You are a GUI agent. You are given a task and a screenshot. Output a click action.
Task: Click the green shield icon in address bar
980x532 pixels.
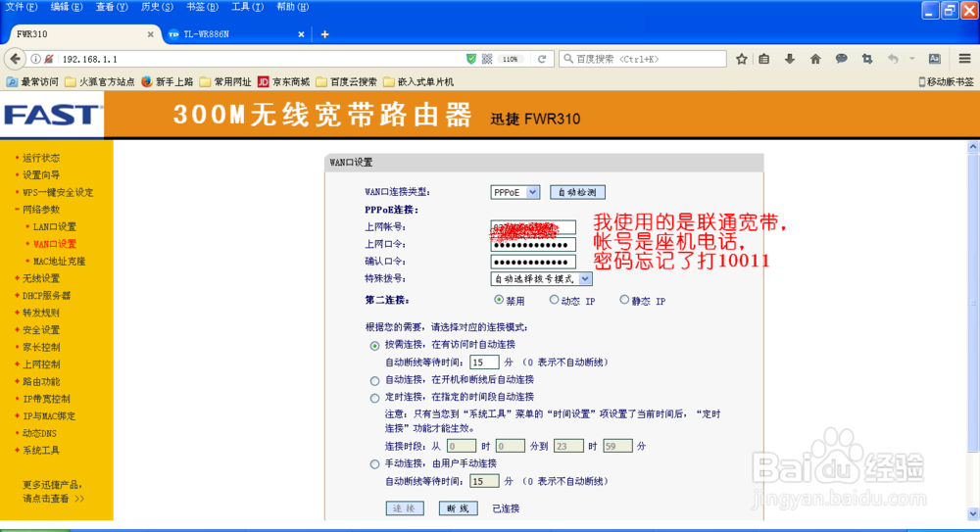pos(470,59)
